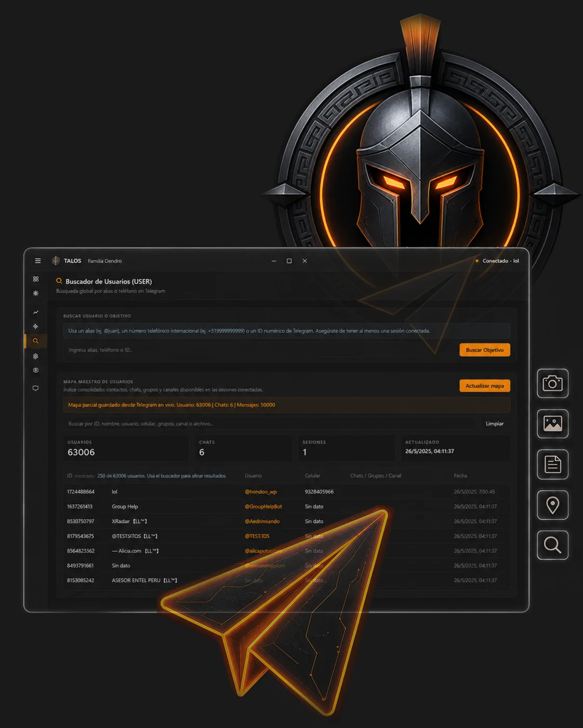Click the image picture icon tile
Image resolution: width=583 pixels, height=728 pixels.
[552, 424]
